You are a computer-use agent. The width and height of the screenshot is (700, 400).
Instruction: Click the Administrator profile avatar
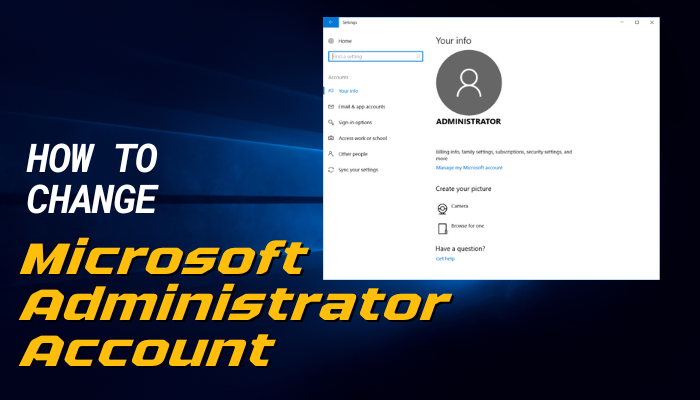469,83
